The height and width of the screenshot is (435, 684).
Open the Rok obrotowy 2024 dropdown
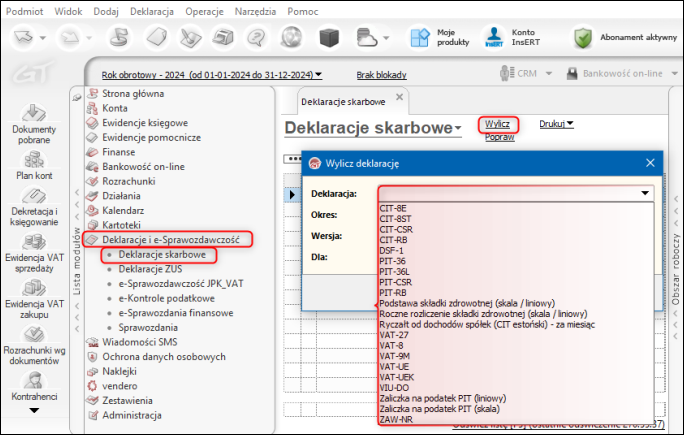(x=212, y=75)
